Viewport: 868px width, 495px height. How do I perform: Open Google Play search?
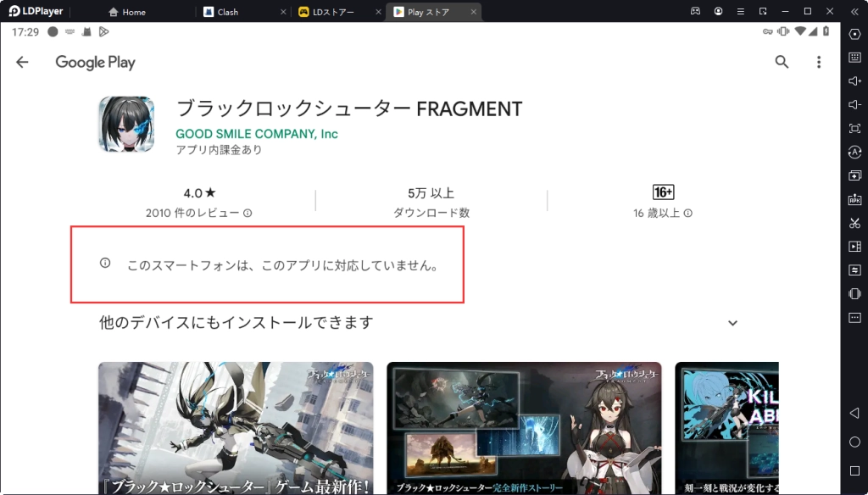point(782,62)
